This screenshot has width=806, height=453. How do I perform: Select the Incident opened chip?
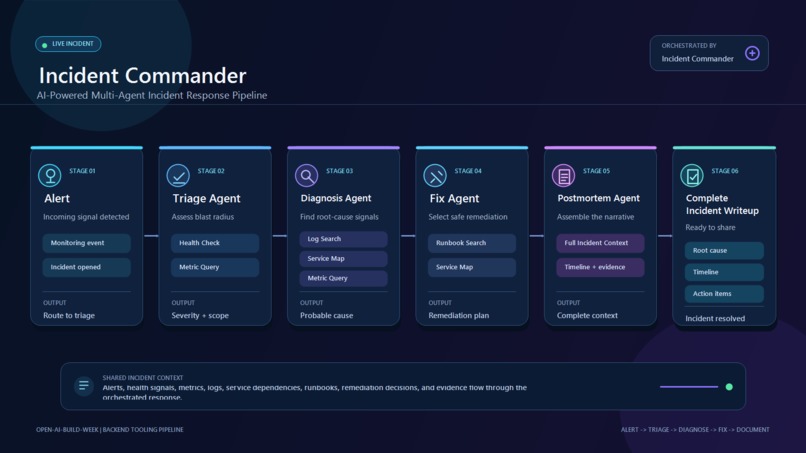[86, 267]
